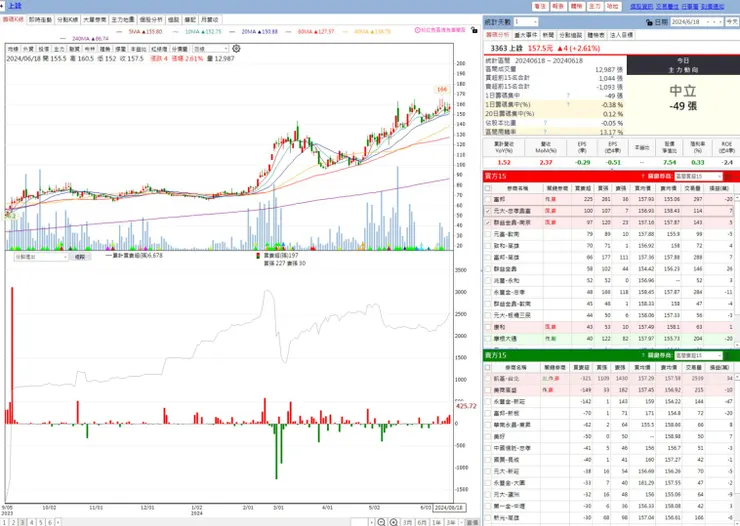Click the red 20MA legend line
This screenshot has width=740, height=526.
point(232,32)
